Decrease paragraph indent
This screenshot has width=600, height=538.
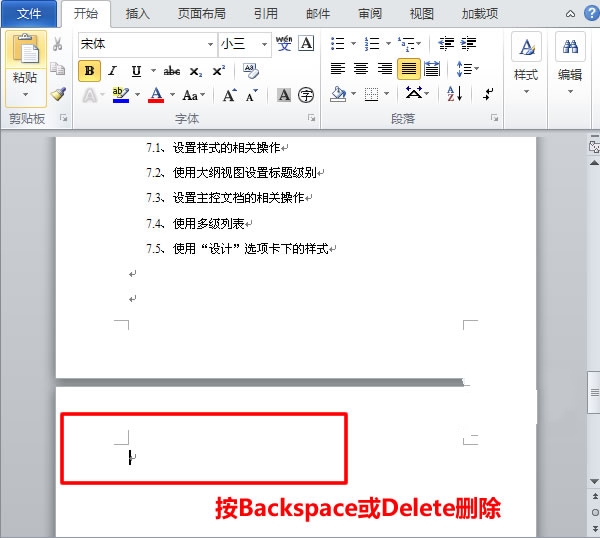[x=446, y=44]
